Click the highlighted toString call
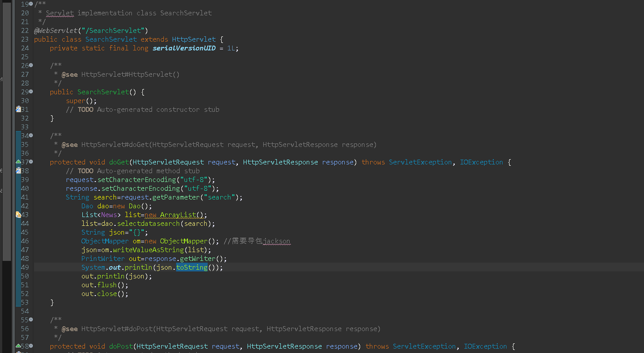 [x=192, y=267]
